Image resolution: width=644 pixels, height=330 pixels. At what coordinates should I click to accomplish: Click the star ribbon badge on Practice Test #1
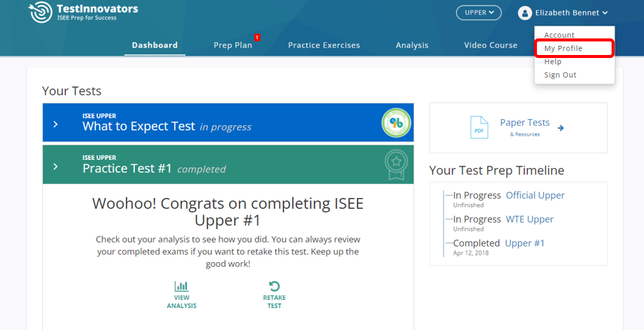[x=396, y=164]
